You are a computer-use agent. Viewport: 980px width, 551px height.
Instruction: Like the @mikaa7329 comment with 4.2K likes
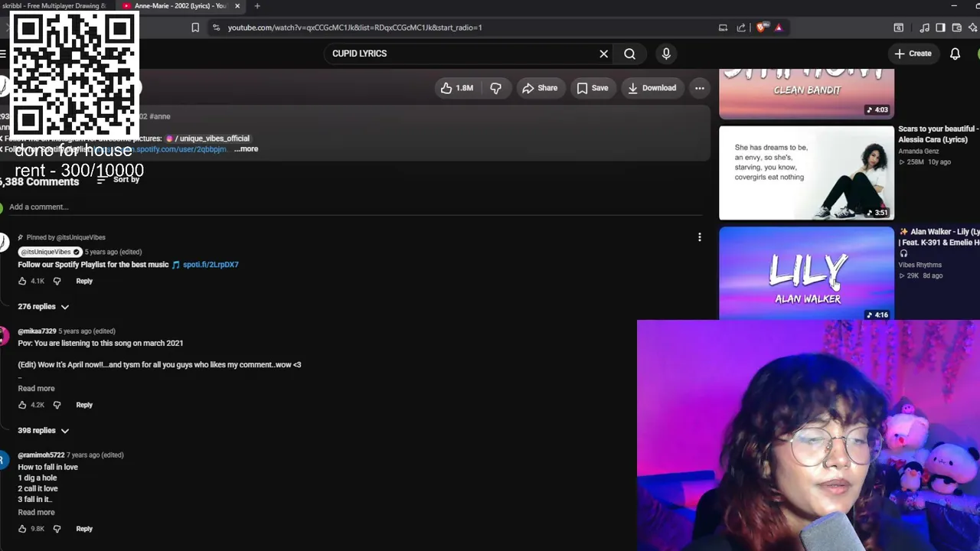(22, 405)
